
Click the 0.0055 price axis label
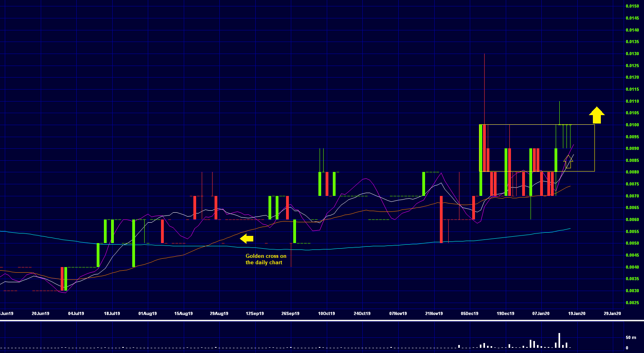pos(632,231)
